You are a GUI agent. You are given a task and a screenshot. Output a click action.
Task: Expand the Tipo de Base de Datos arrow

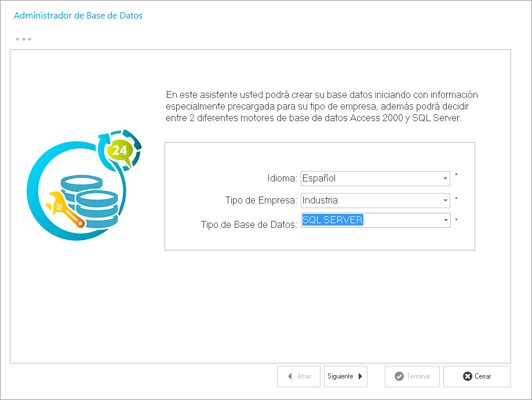[444, 220]
